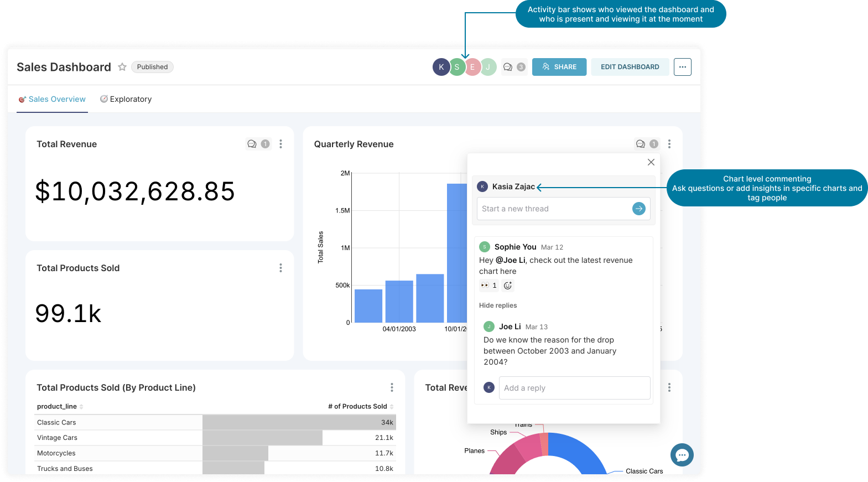Click the Add a reply field
The width and height of the screenshot is (868, 482).
point(574,388)
